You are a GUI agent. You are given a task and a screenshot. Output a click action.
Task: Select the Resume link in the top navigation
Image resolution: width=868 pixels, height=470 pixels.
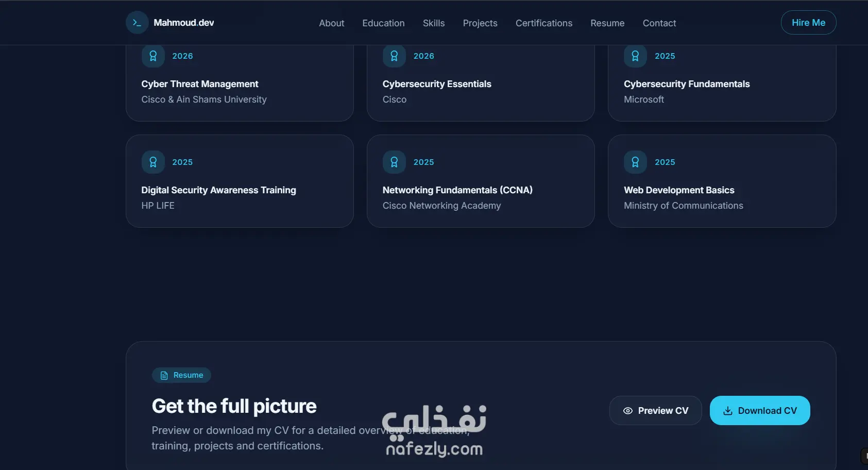click(x=607, y=23)
